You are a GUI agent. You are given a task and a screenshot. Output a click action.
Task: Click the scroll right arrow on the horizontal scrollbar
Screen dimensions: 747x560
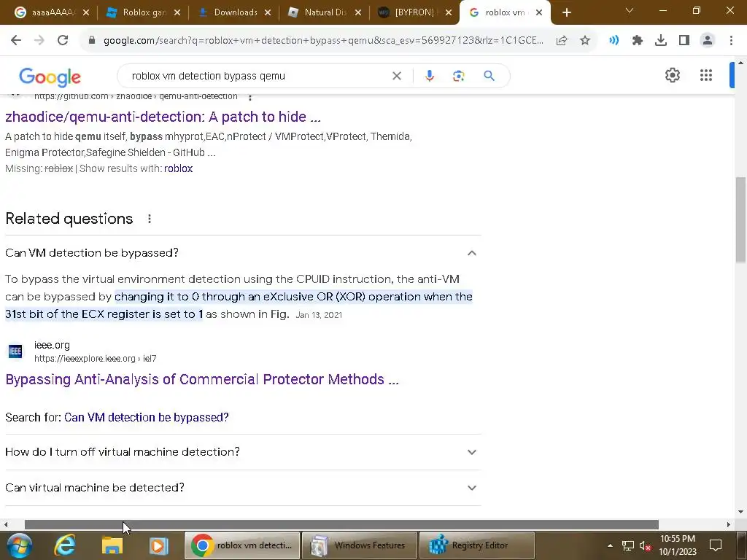[729, 524]
